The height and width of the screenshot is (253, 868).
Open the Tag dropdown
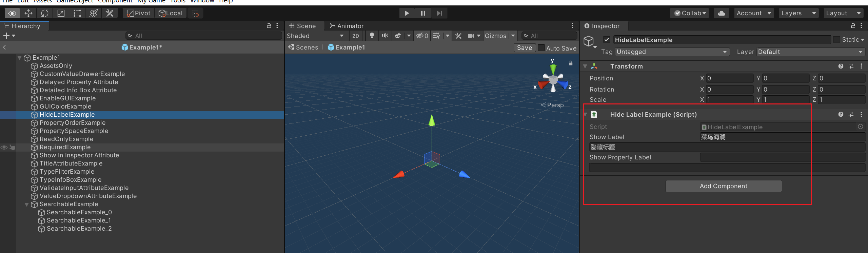point(672,52)
